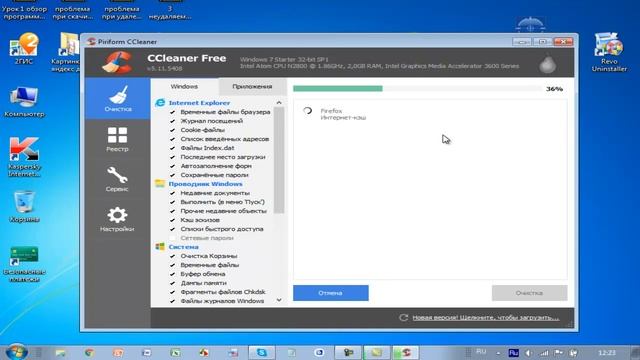This screenshot has width=640, height=360.
Task: Switch to the Приложения tab
Action: (x=252, y=87)
